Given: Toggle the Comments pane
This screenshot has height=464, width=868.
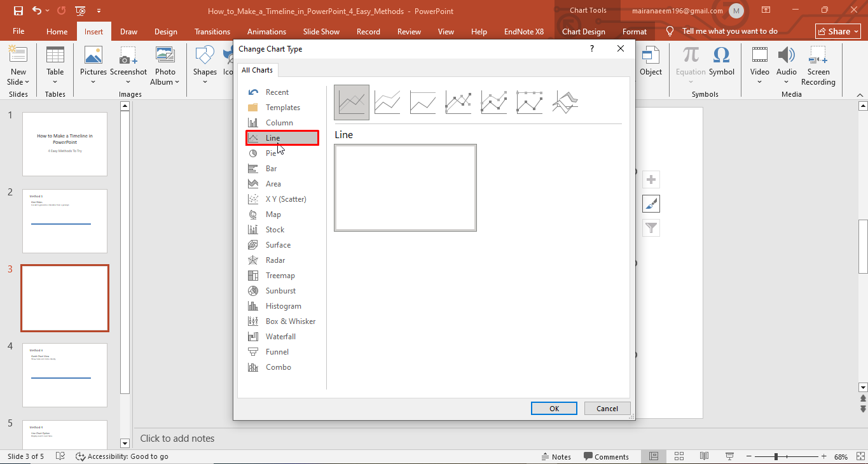Looking at the screenshot, I should point(606,456).
